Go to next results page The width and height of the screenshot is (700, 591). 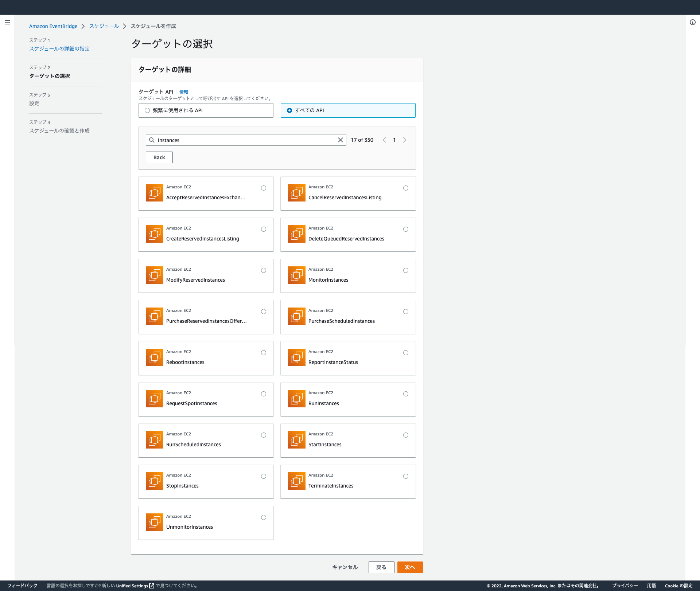pos(404,140)
